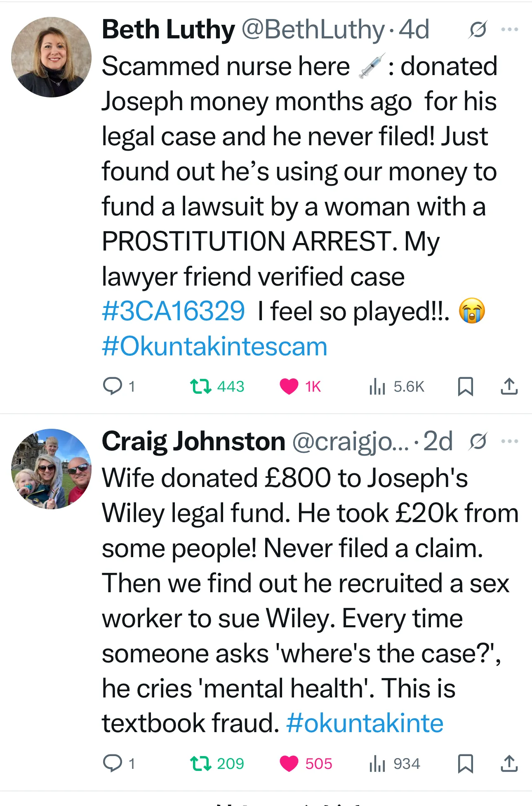532x806 pixels.
Task: Bookmark Craig Johnston's tweet
Action: click(466, 763)
